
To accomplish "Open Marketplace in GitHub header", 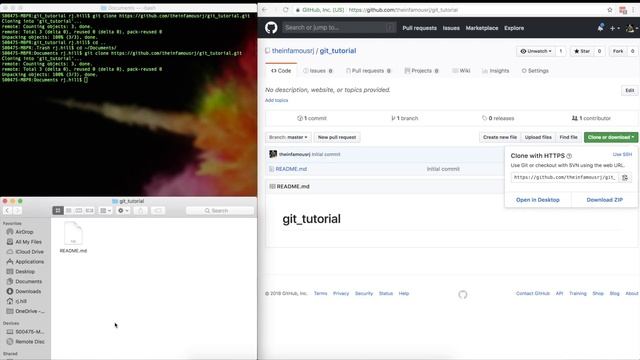I will pyautogui.click(x=482, y=28).
